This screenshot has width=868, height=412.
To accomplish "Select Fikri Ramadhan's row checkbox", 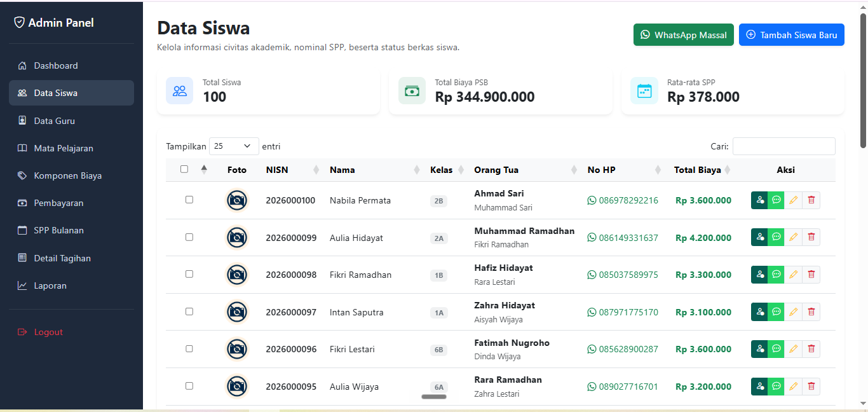I will coord(189,274).
